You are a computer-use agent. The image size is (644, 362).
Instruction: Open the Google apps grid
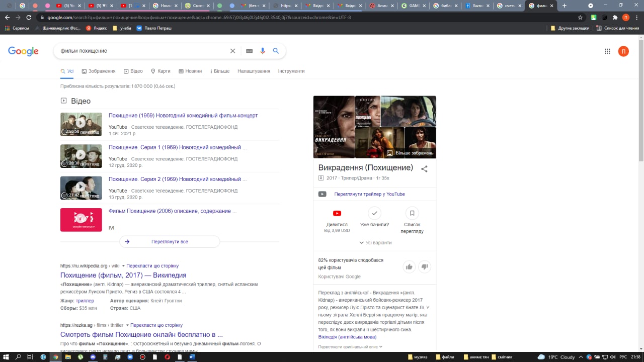tap(607, 51)
